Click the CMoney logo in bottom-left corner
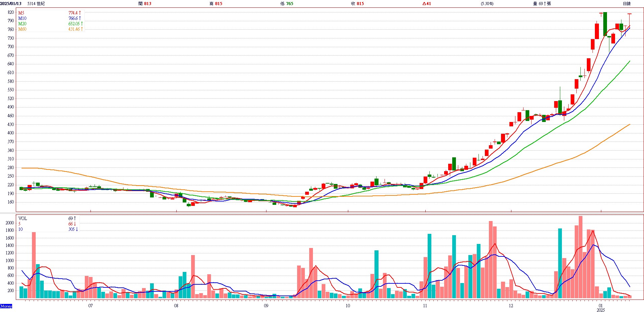The image size is (644, 312). click(6, 306)
